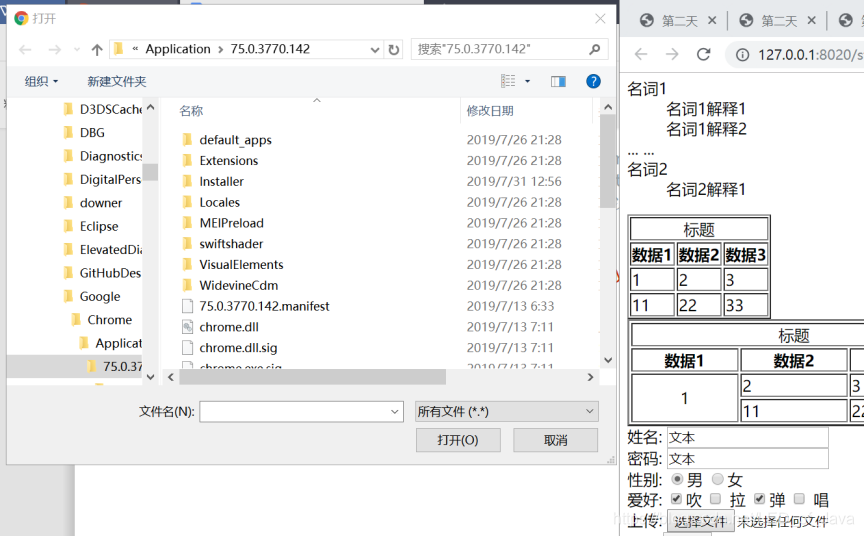Select the WidevineCdm folder icon
Screen dimensions: 864x537
[x=187, y=285]
